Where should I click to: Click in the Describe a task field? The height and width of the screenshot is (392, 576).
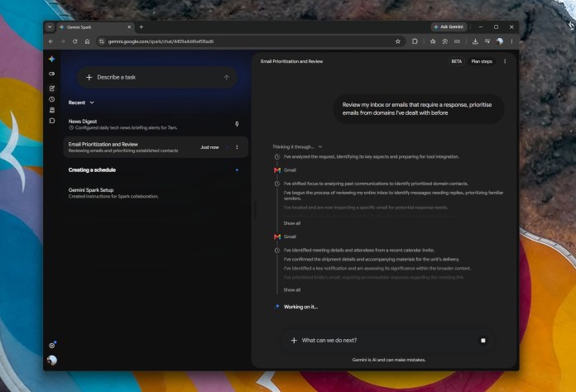tap(157, 78)
